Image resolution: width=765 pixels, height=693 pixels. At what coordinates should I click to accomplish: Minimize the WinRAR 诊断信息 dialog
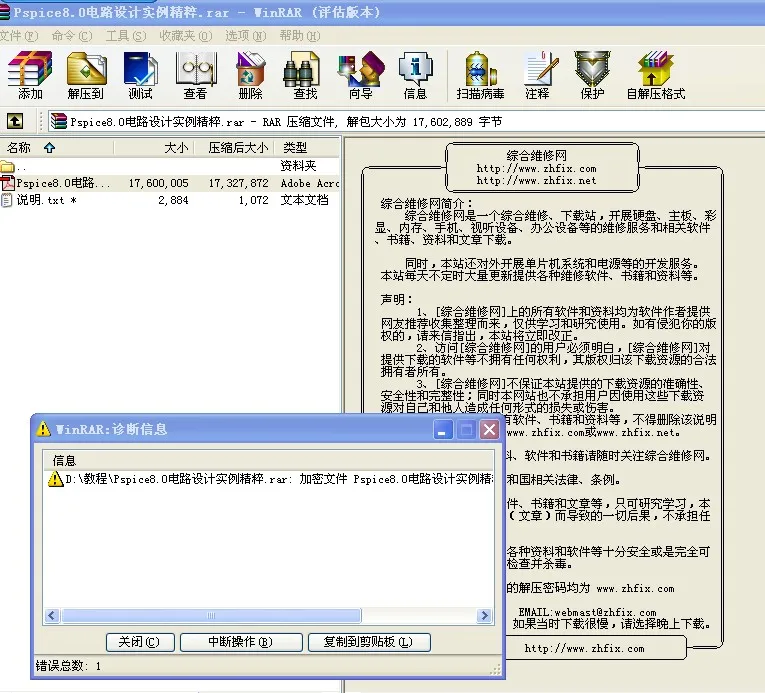tap(443, 429)
